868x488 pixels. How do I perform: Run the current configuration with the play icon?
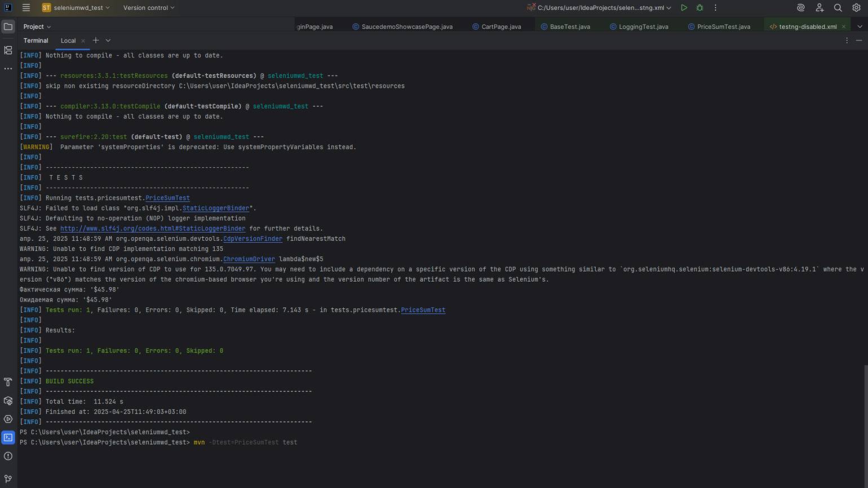pos(684,8)
